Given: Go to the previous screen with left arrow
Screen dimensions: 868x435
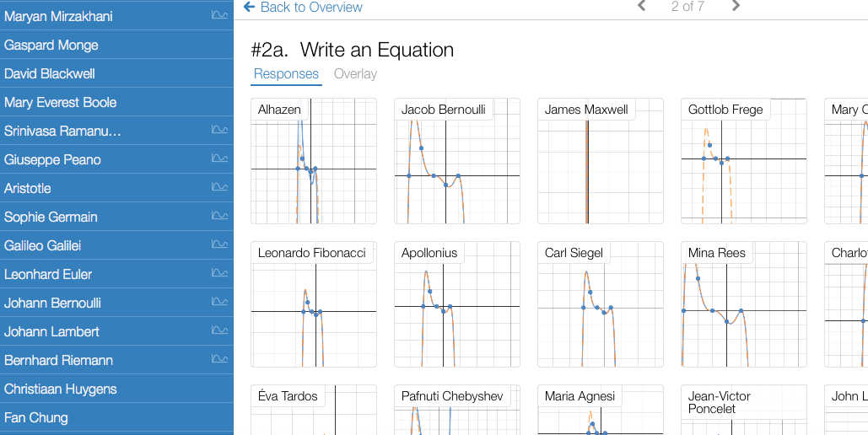Looking at the screenshot, I should click(642, 7).
